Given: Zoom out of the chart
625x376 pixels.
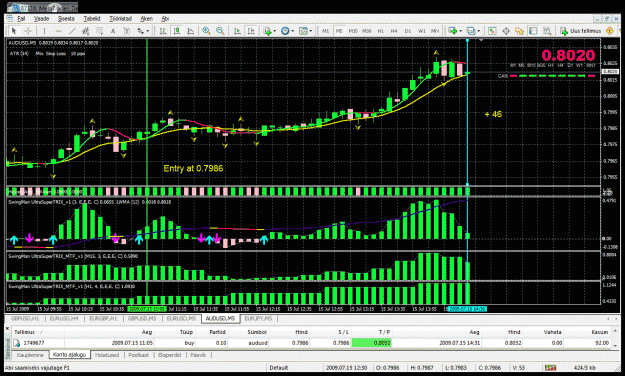Looking at the screenshot, I should [220, 31].
